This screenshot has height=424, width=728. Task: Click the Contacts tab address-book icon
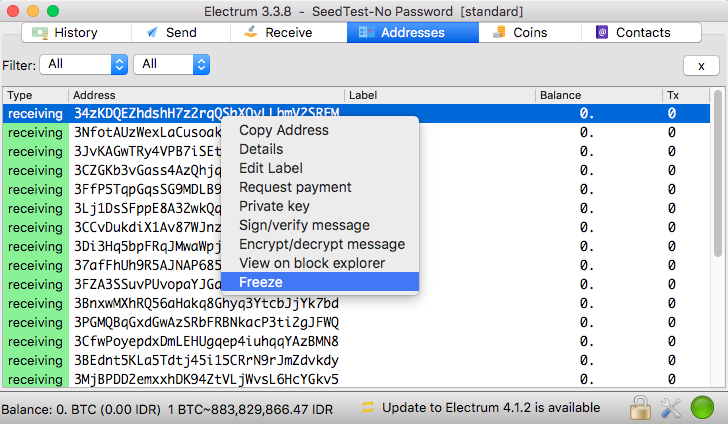coord(602,32)
